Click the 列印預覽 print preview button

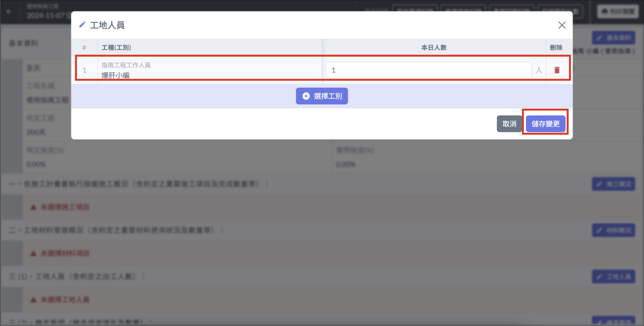tap(618, 11)
